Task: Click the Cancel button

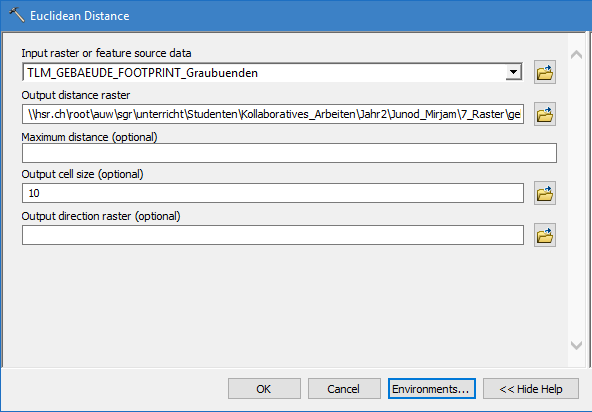Action: (344, 389)
